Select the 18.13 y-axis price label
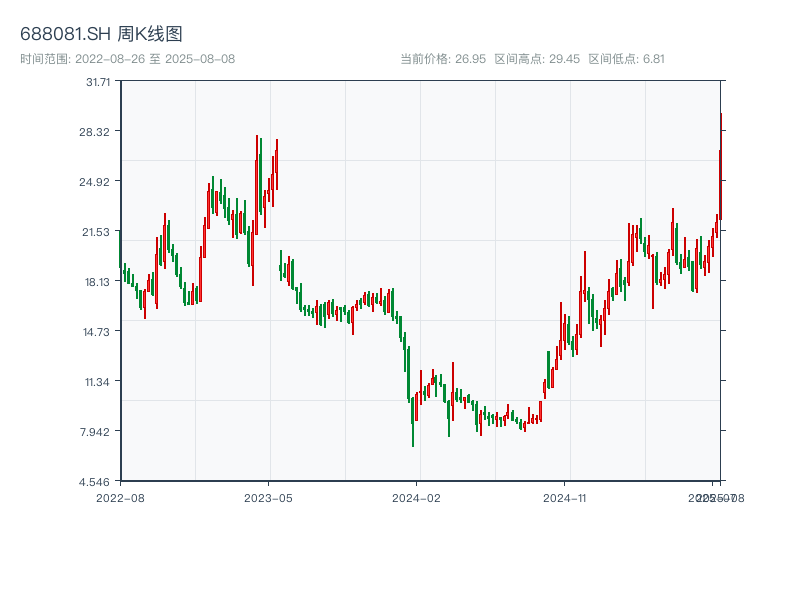The height and width of the screenshot is (600, 800). 97,282
